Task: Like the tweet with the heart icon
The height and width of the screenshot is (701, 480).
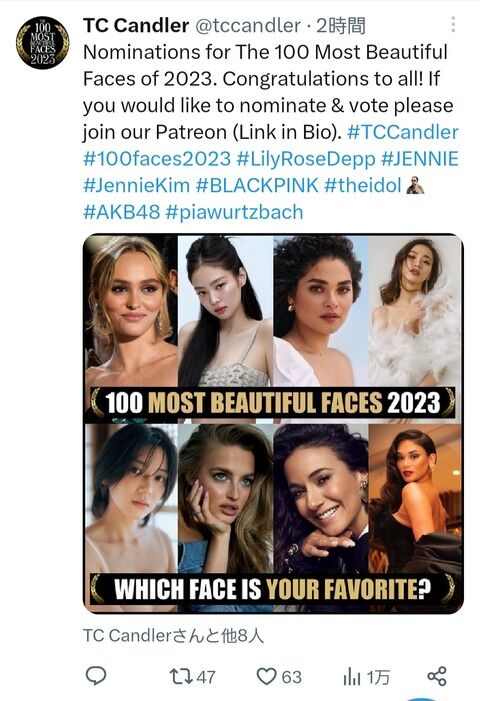Action: [266, 676]
